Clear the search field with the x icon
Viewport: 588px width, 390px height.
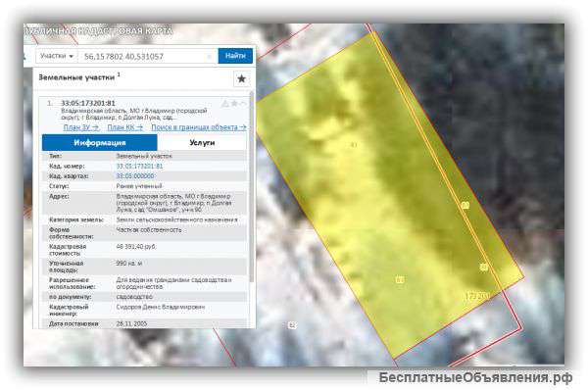tap(210, 56)
